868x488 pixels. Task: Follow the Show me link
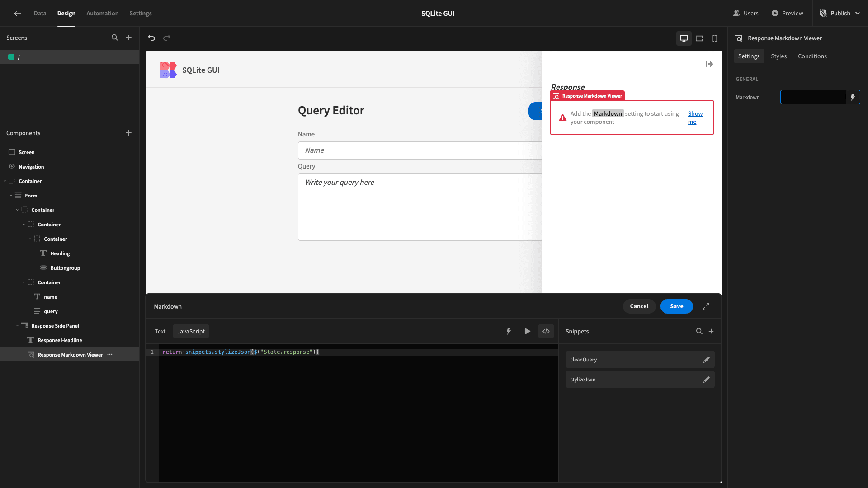(x=695, y=117)
